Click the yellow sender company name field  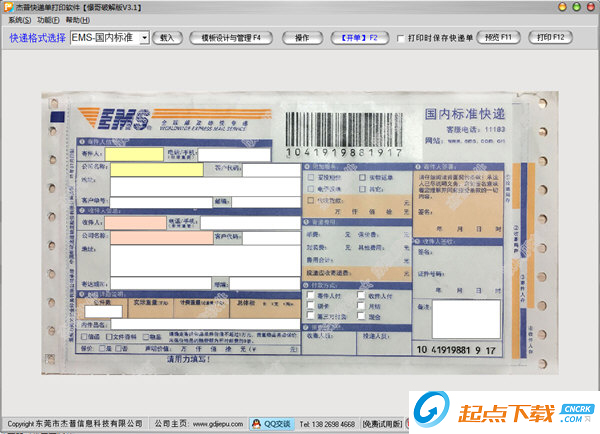click(157, 170)
